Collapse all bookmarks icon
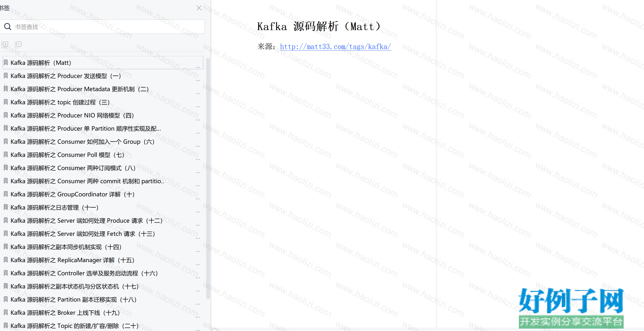644x331 pixels. pos(18,44)
